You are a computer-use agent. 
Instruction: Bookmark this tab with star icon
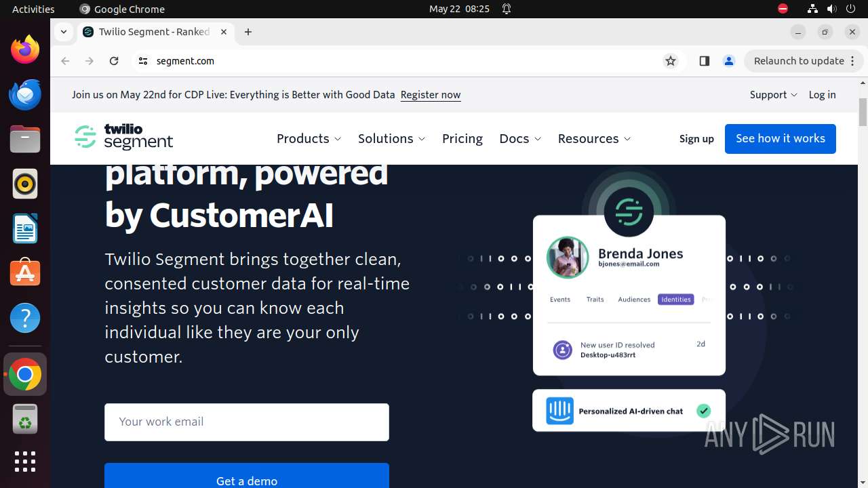pyautogui.click(x=671, y=61)
